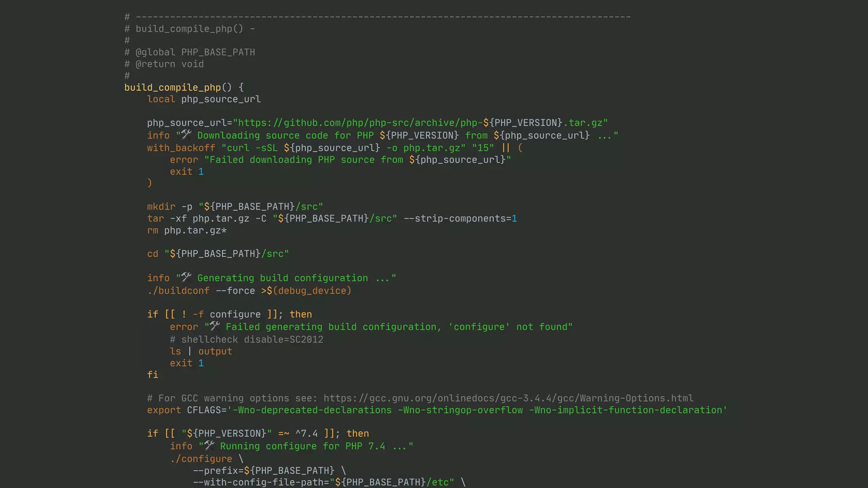Click the '# @return void' comment line

(x=164, y=64)
